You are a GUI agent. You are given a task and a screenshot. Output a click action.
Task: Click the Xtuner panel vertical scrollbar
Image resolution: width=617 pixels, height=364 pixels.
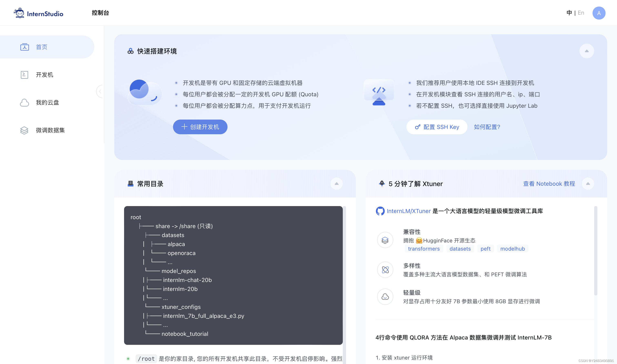[596, 251]
